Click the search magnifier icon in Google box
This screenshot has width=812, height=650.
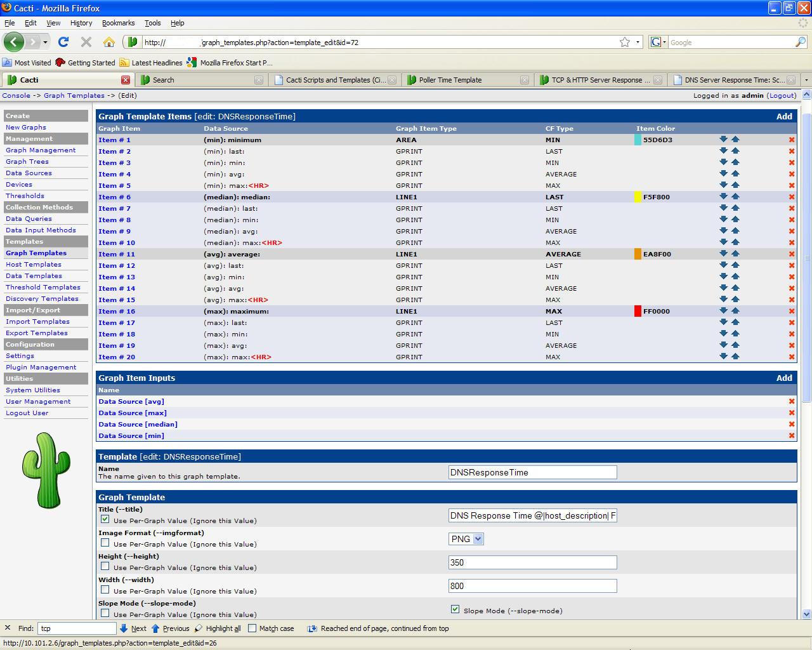point(801,42)
